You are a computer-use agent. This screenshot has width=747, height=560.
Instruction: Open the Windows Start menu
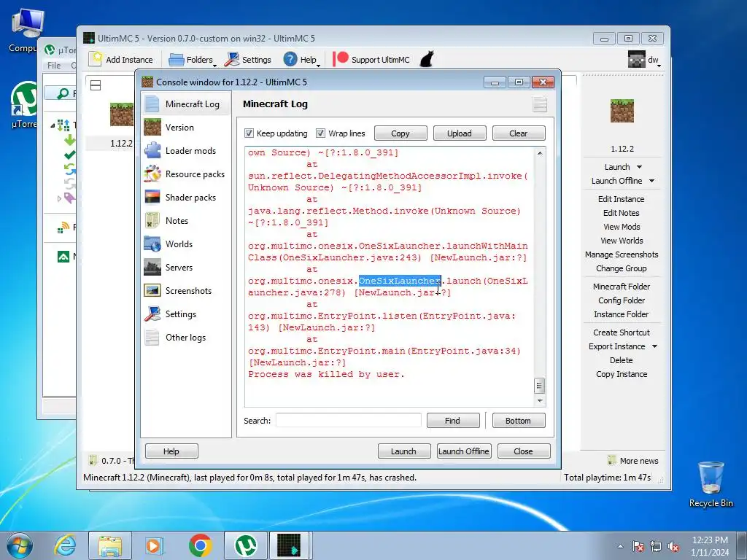(x=19, y=545)
